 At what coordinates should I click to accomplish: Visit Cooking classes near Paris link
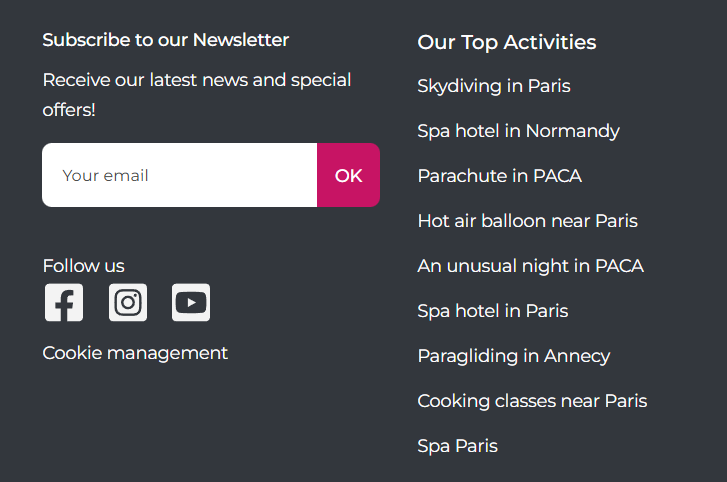pyautogui.click(x=532, y=401)
